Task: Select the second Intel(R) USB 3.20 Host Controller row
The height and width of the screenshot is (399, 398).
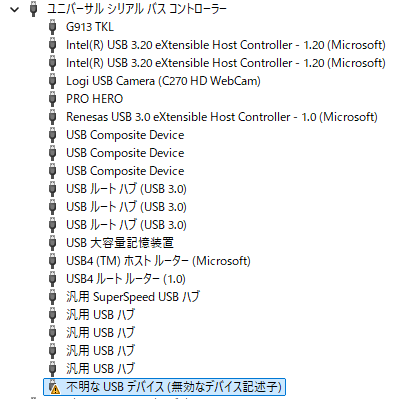Action: (x=226, y=63)
